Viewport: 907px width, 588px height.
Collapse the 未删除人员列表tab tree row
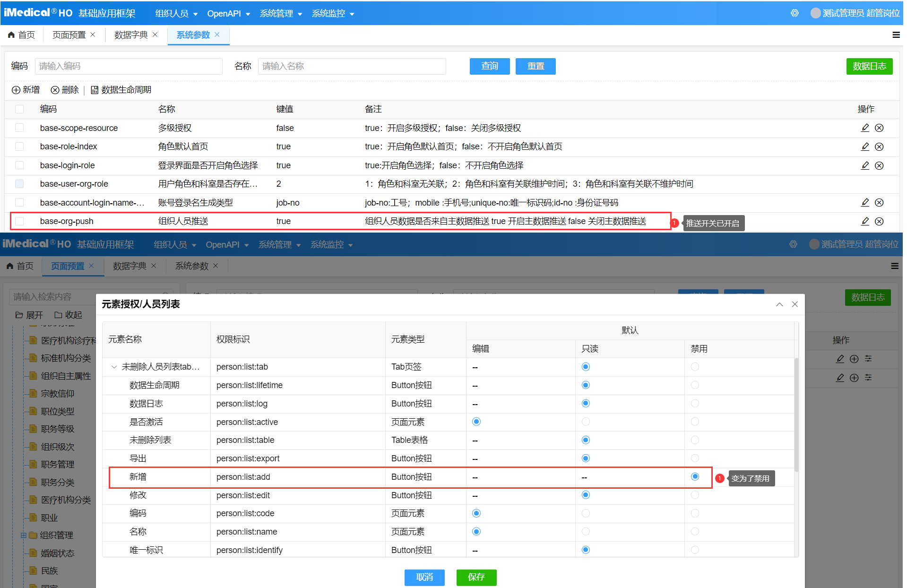(114, 367)
